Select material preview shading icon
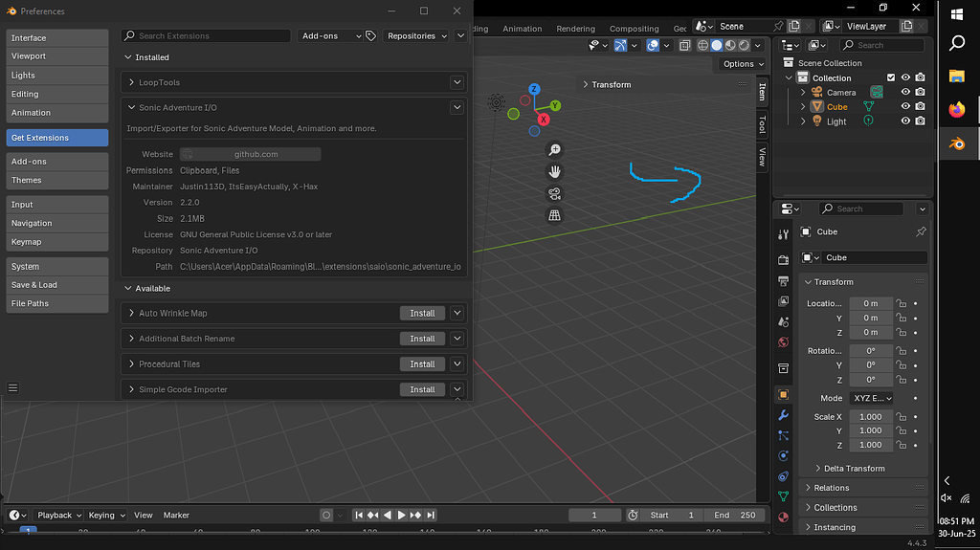Image resolution: width=980 pixels, height=550 pixels. click(x=730, y=45)
